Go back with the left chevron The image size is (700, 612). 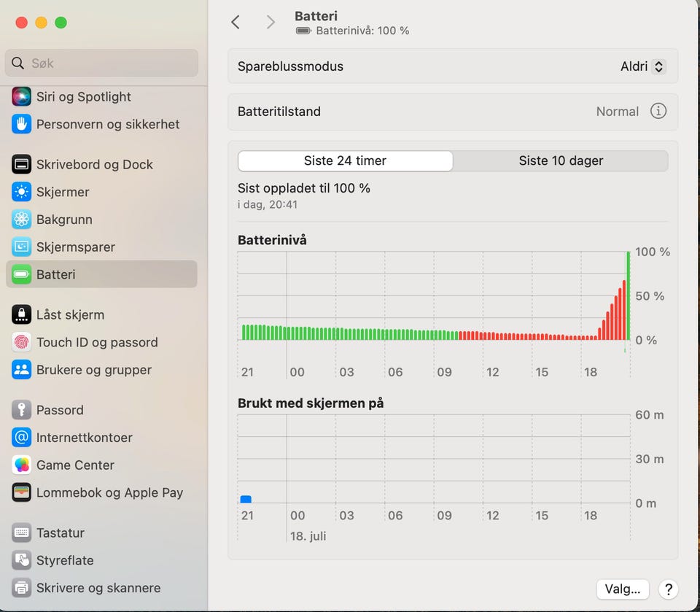[236, 22]
